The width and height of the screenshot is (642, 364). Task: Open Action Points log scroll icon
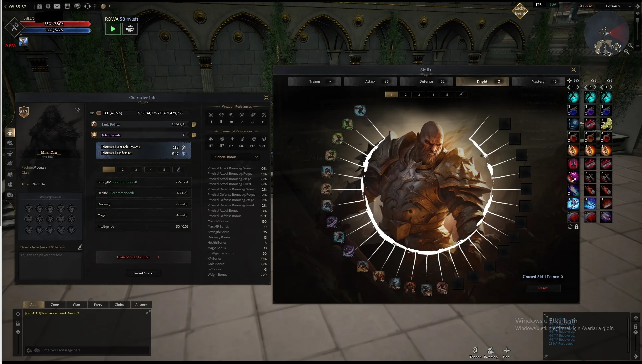click(x=194, y=135)
